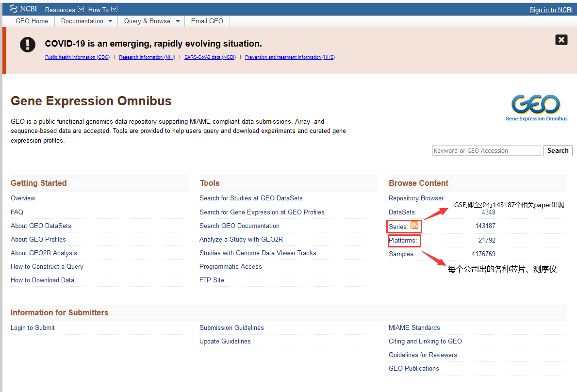Viewport: 577px width, 392px height.
Task: Open Search for Gene Expression at GEO Profiles
Action: click(x=262, y=212)
